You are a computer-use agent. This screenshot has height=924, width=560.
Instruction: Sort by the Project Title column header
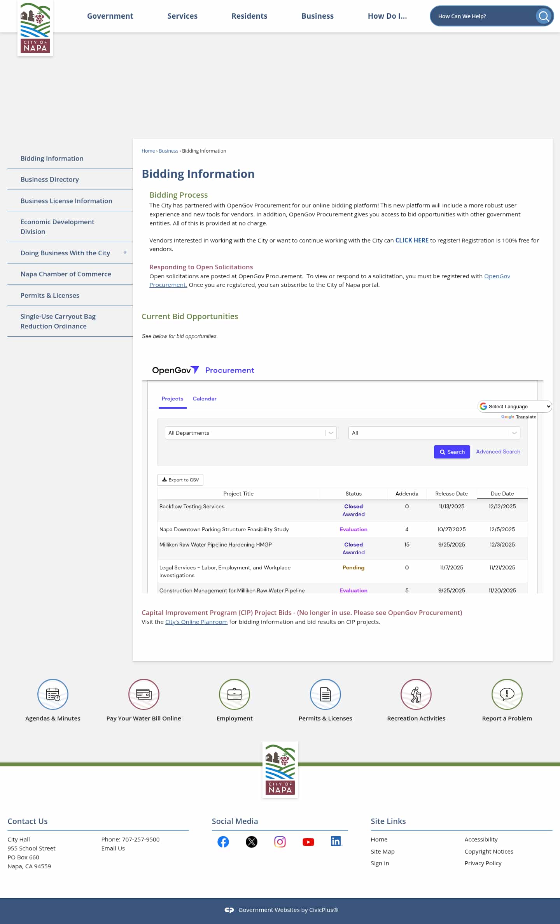(238, 494)
